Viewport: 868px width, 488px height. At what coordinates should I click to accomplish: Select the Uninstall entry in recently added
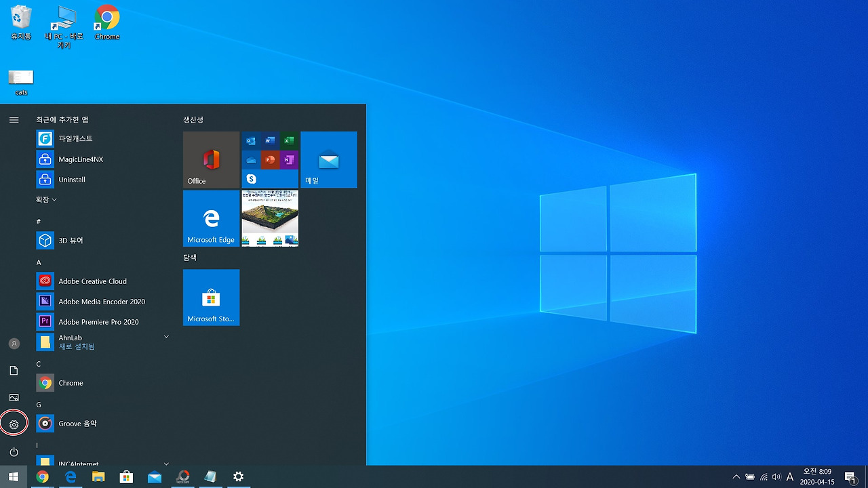tap(102, 180)
